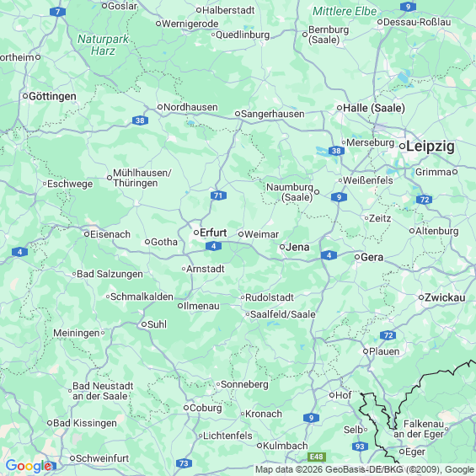Click the A9 shield near Dessau-Roßlau
476x476 pixels.
pos(408,7)
